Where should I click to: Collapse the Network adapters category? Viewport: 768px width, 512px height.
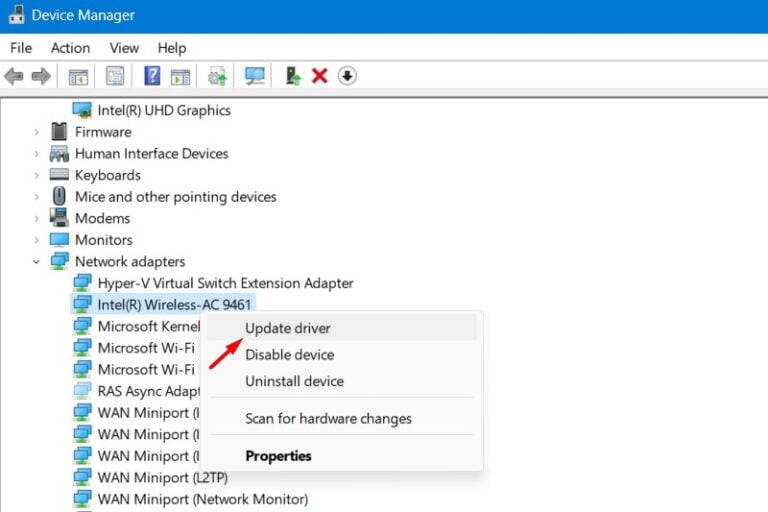36,262
